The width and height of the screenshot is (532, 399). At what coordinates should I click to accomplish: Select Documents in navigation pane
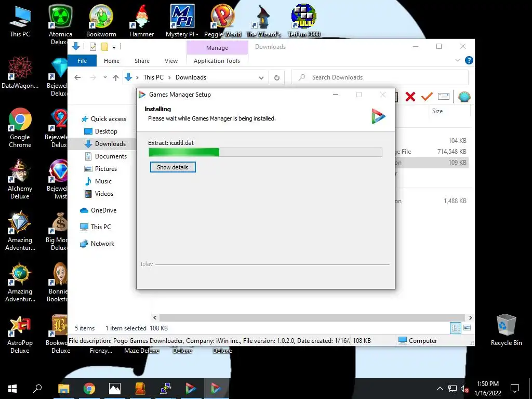pyautogui.click(x=105, y=156)
